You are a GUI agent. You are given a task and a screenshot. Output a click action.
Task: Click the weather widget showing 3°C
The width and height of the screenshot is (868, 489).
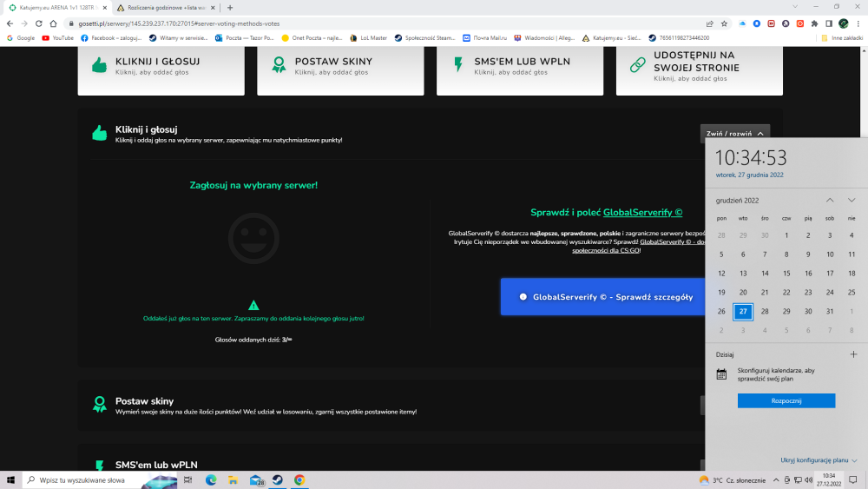733,480
